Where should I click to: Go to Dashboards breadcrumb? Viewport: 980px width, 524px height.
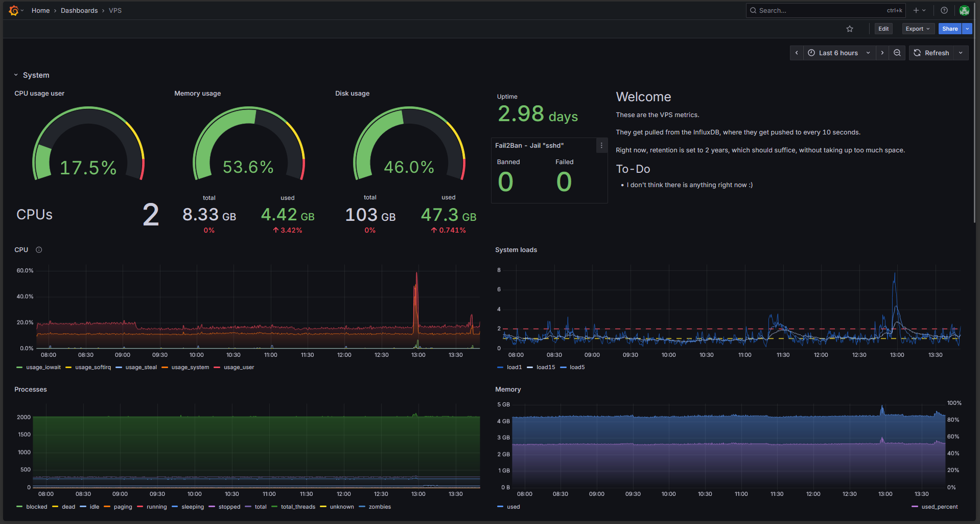(79, 10)
